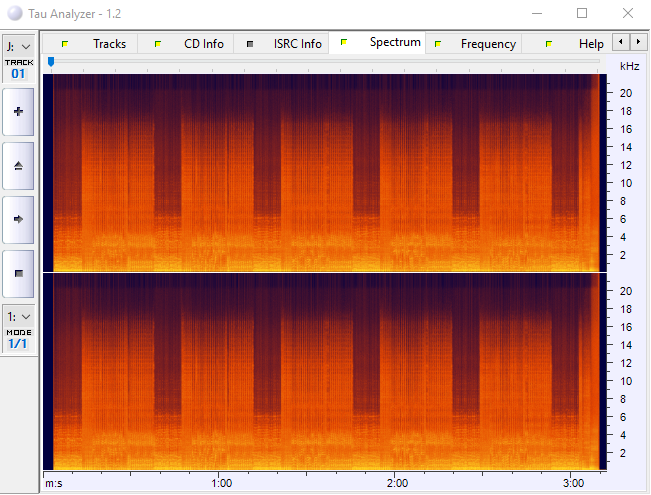Screen dimensions: 651x495
Task: Click the track number 01 indicator
Action: 19,73
